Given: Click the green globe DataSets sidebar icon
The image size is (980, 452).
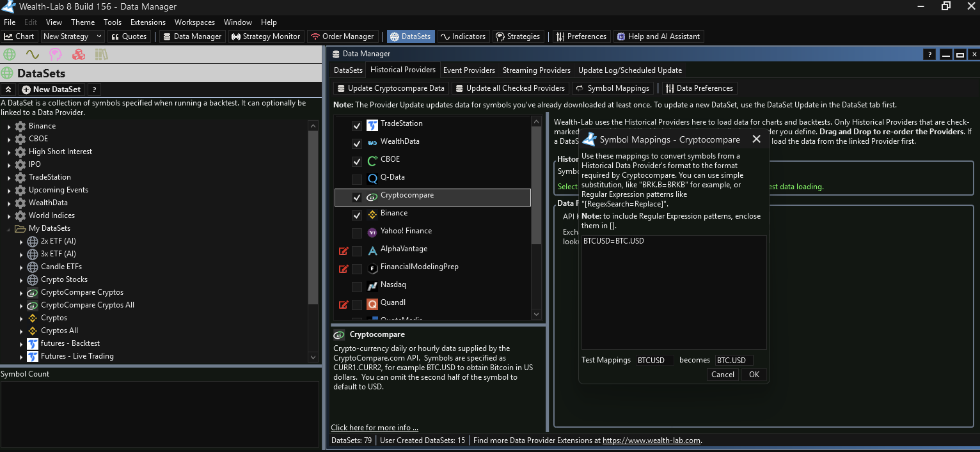Looking at the screenshot, I should pos(10,54).
